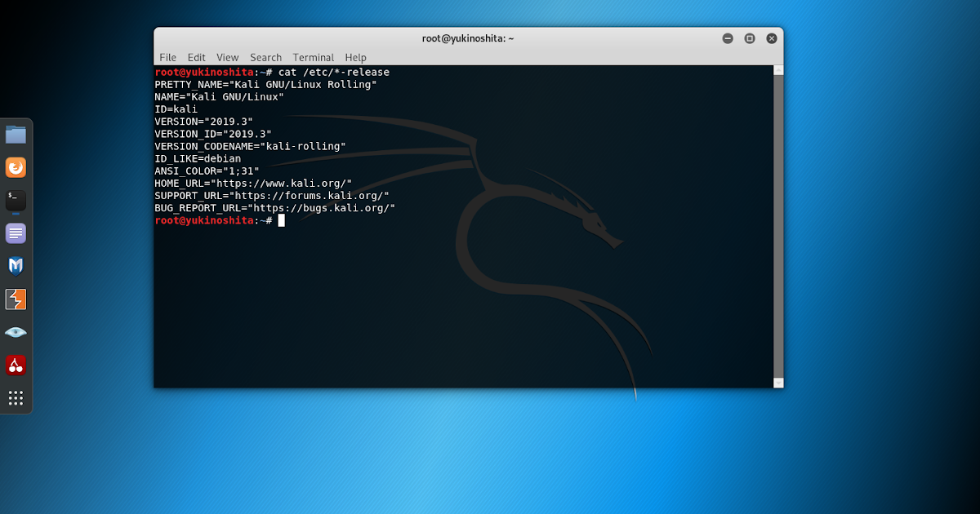Screen dimensions: 980x514
Task: Open the Show Applications grid
Action: pyautogui.click(x=16, y=398)
